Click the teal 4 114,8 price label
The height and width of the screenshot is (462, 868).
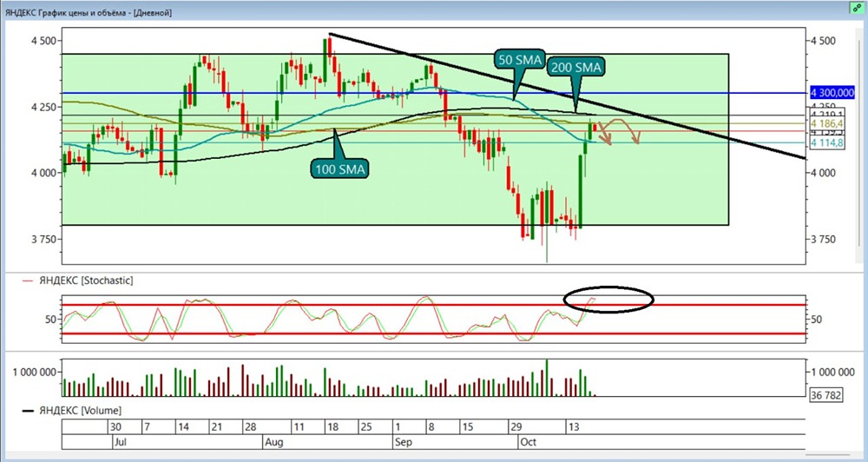click(x=827, y=143)
